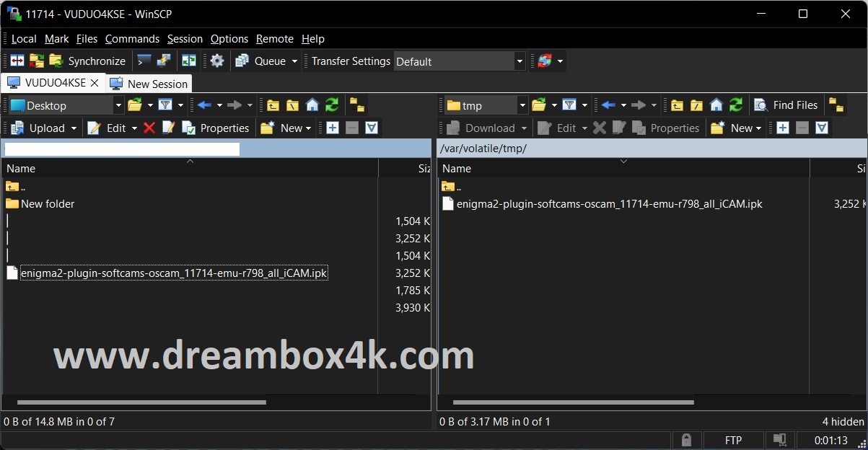The image size is (868, 450).
Task: Click the Queue toolbar button
Action: [260, 61]
